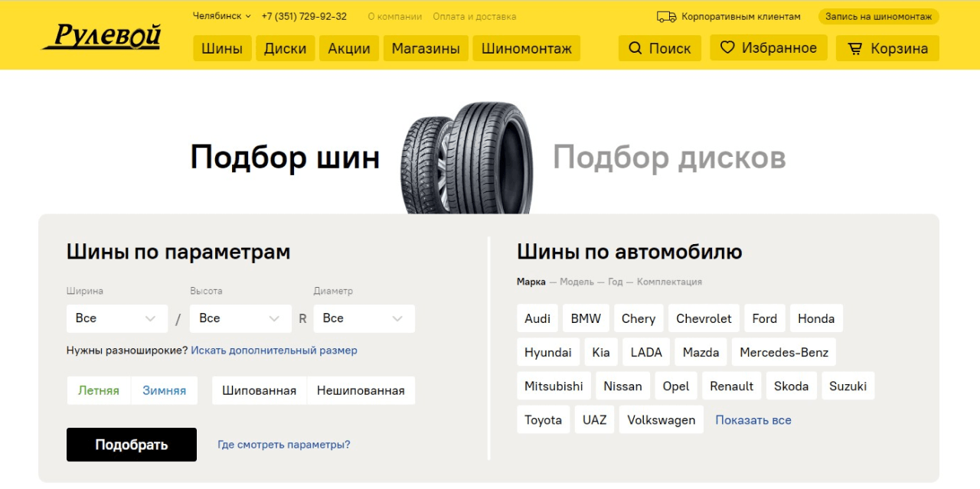This screenshot has height=489, width=980.
Task: Click the Подобрать button
Action: click(x=131, y=444)
